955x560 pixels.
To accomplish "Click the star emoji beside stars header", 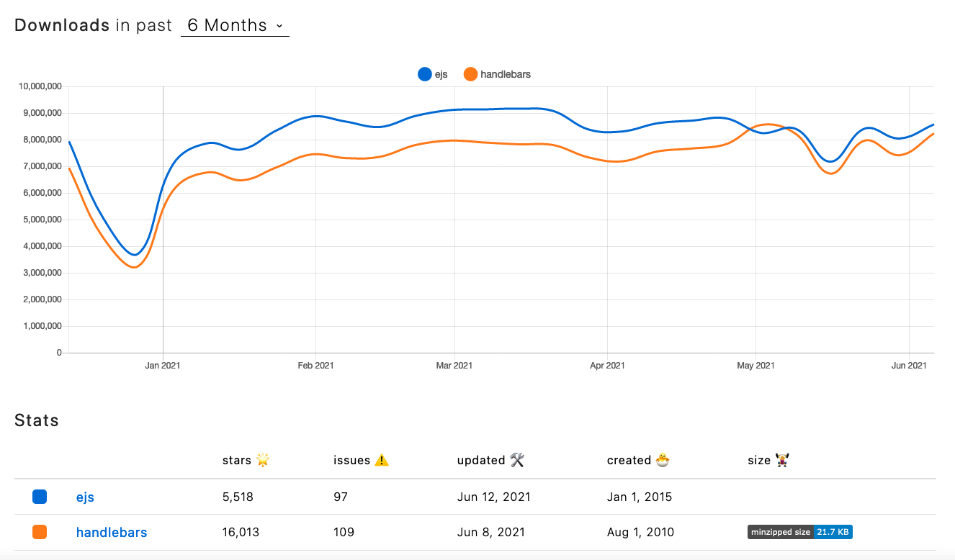I will click(x=263, y=460).
